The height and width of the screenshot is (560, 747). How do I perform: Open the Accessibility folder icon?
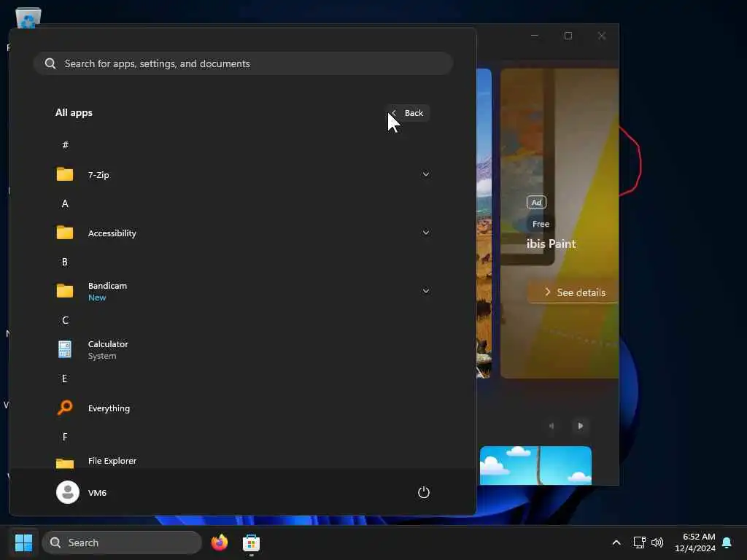pyautogui.click(x=65, y=233)
